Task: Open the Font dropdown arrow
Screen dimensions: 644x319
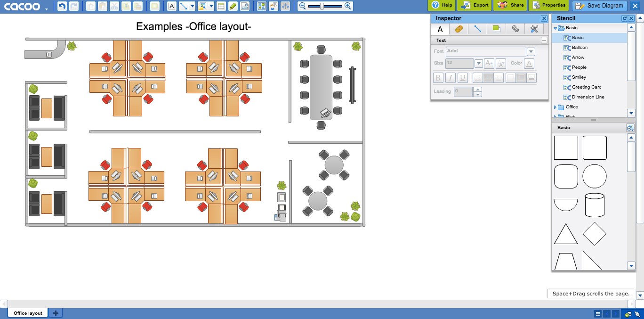Action: click(x=531, y=51)
